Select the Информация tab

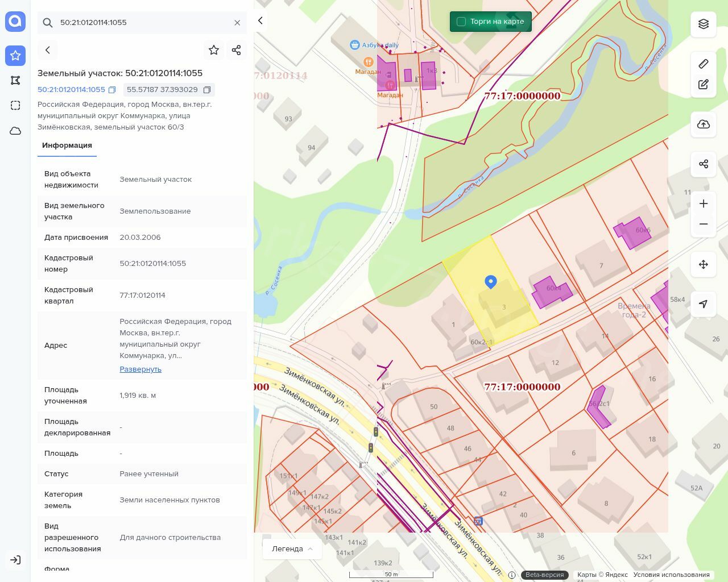coord(67,145)
